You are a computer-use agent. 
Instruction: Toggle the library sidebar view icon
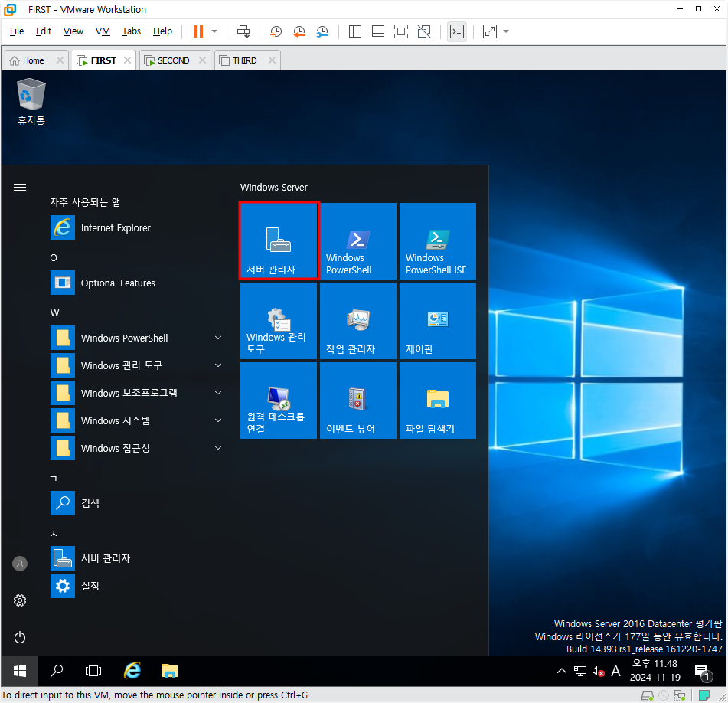tap(355, 31)
